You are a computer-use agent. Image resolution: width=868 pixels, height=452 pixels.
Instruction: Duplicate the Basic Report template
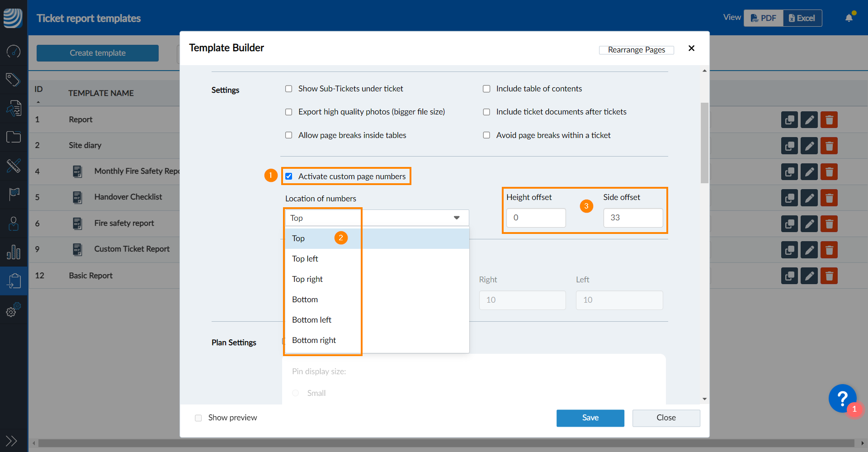tap(789, 276)
